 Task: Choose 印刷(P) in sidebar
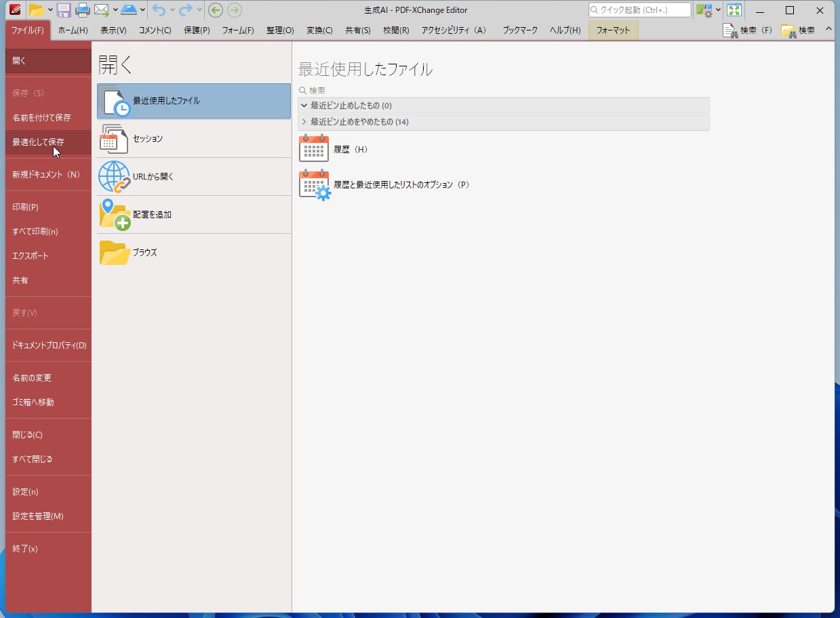point(48,207)
